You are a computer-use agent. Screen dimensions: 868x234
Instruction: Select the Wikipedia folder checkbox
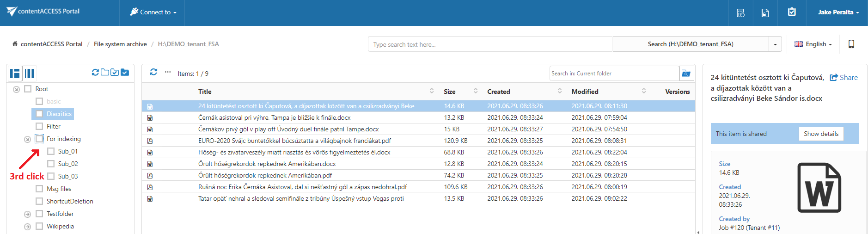click(x=39, y=226)
